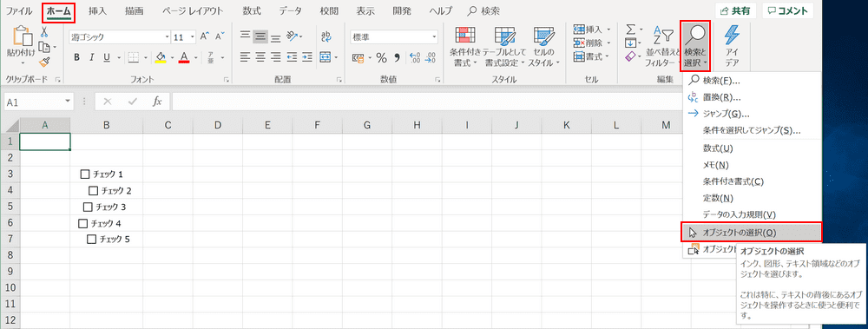Click the Clear eraser icon

631,57
